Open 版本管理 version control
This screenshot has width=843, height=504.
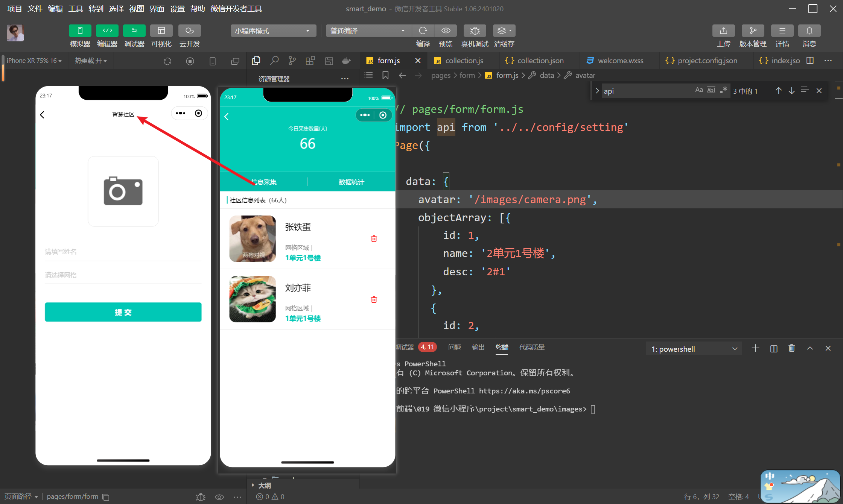click(753, 31)
